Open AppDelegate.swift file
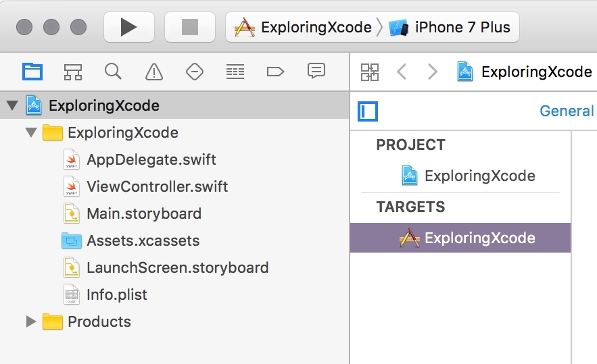This screenshot has width=597, height=364. pos(151,160)
